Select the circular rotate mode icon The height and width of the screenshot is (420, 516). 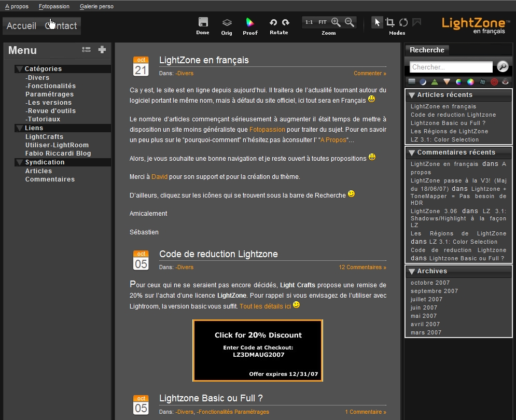403,22
